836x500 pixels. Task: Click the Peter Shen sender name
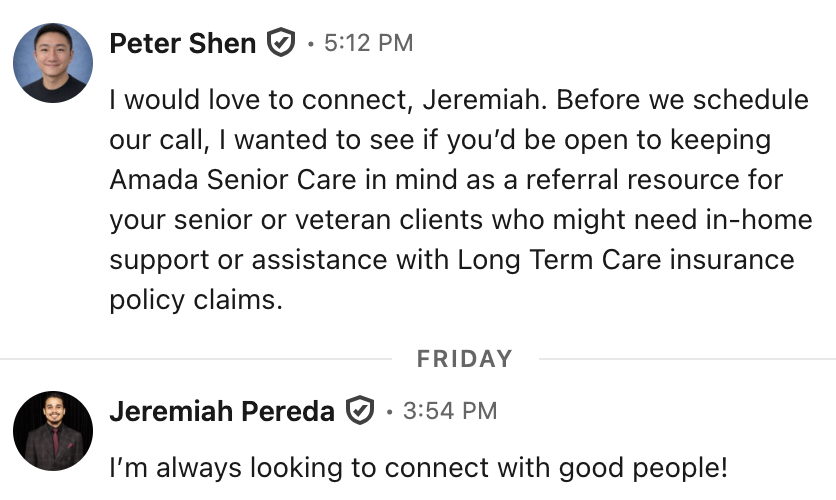[182, 43]
